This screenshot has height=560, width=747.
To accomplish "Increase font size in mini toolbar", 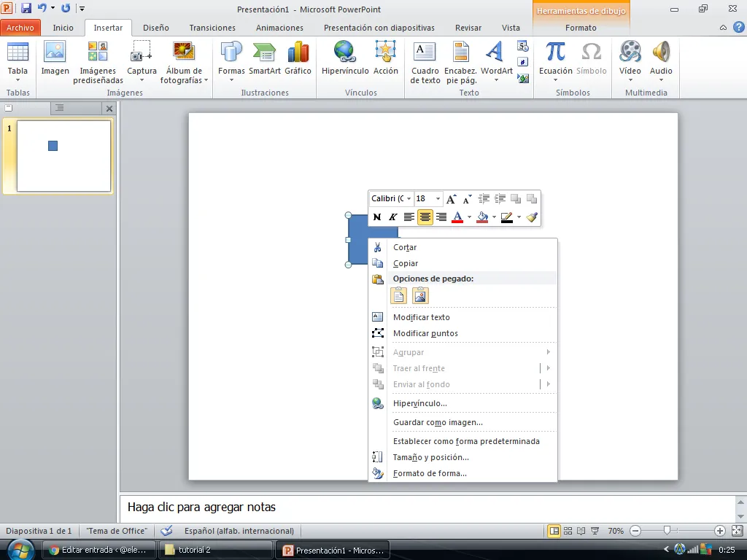I will click(x=451, y=198).
